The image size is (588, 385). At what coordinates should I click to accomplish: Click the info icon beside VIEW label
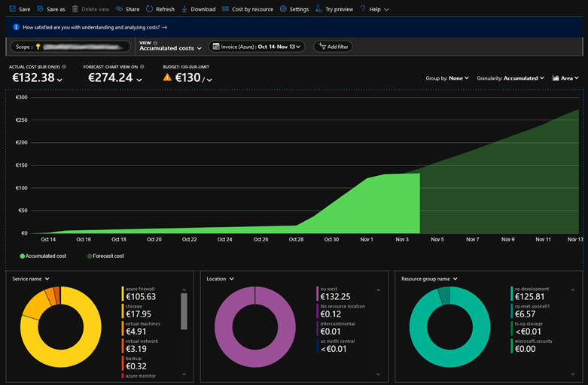(x=155, y=43)
